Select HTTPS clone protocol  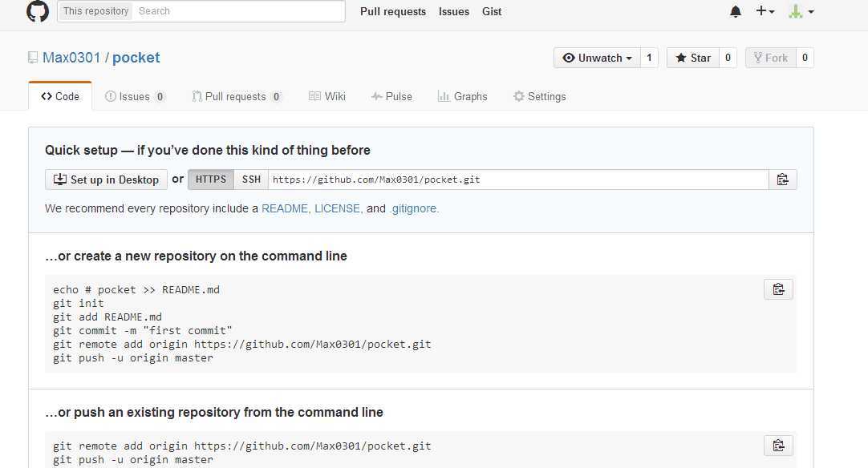211,180
